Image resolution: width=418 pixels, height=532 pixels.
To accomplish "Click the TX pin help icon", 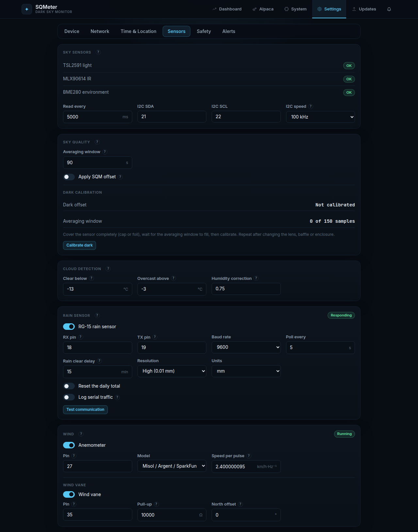I will [x=155, y=337].
